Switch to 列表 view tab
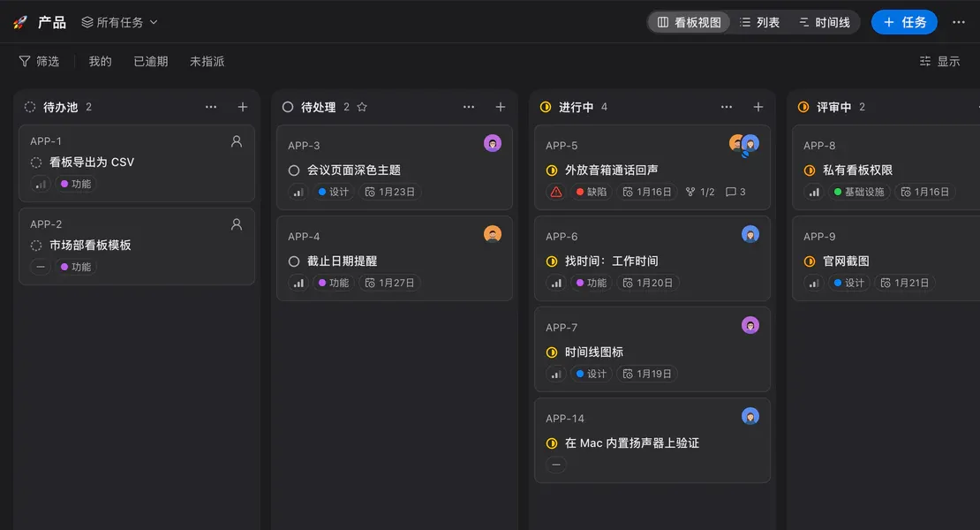Viewport: 980px width, 530px height. pyautogui.click(x=759, y=22)
